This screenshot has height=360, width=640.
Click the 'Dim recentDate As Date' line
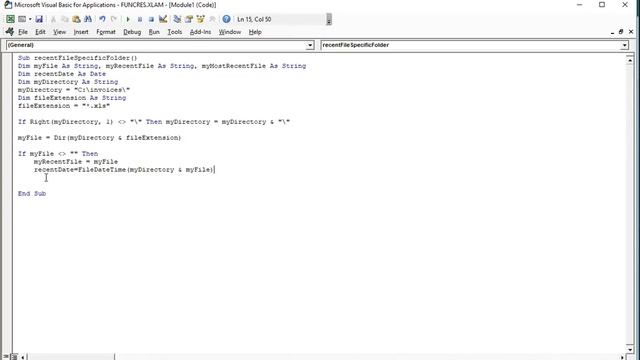coord(62,74)
